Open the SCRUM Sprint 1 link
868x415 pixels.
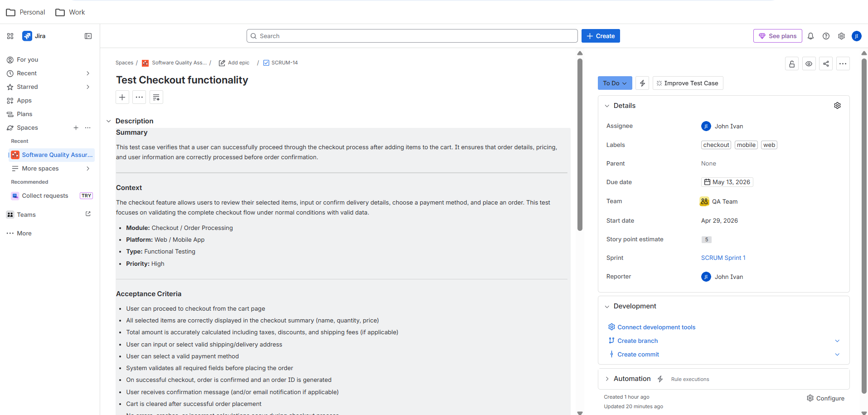pyautogui.click(x=723, y=258)
